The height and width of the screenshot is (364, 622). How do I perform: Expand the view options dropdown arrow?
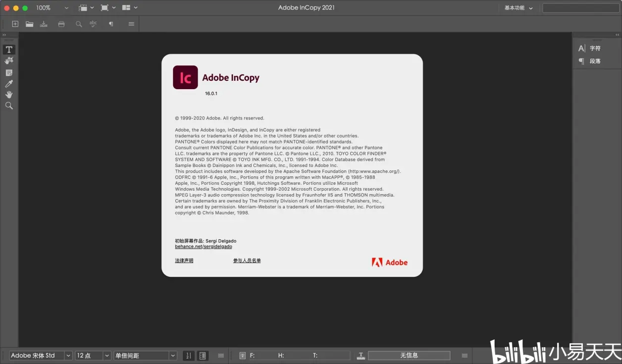pos(92,8)
